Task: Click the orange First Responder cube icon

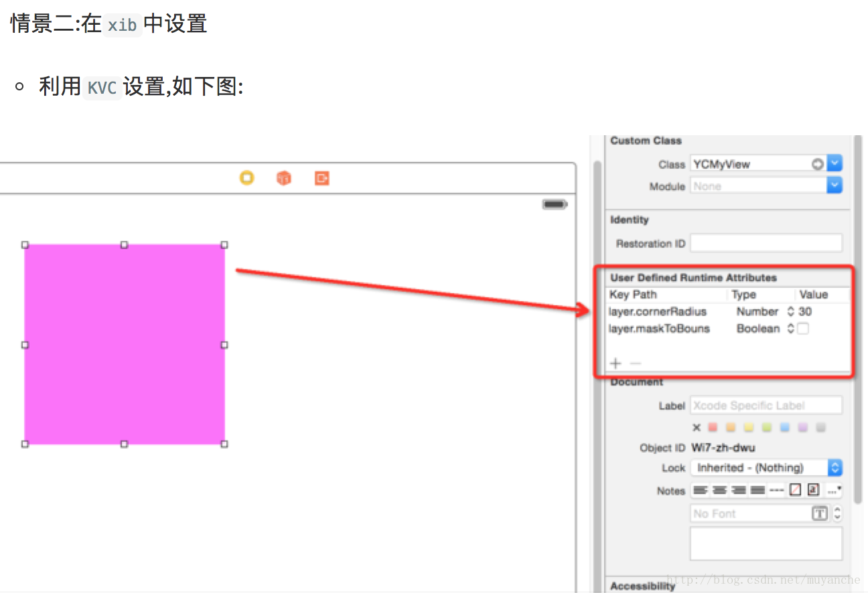Action: tap(284, 178)
